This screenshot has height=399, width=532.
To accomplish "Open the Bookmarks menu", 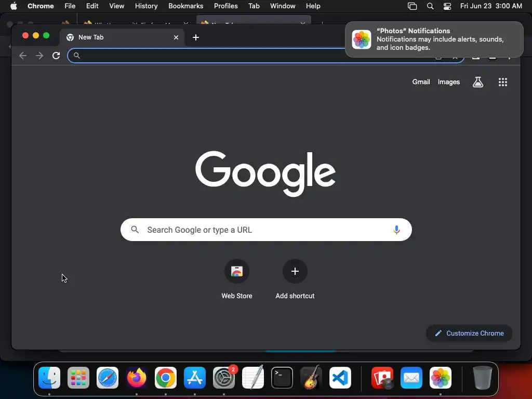I will point(185,6).
